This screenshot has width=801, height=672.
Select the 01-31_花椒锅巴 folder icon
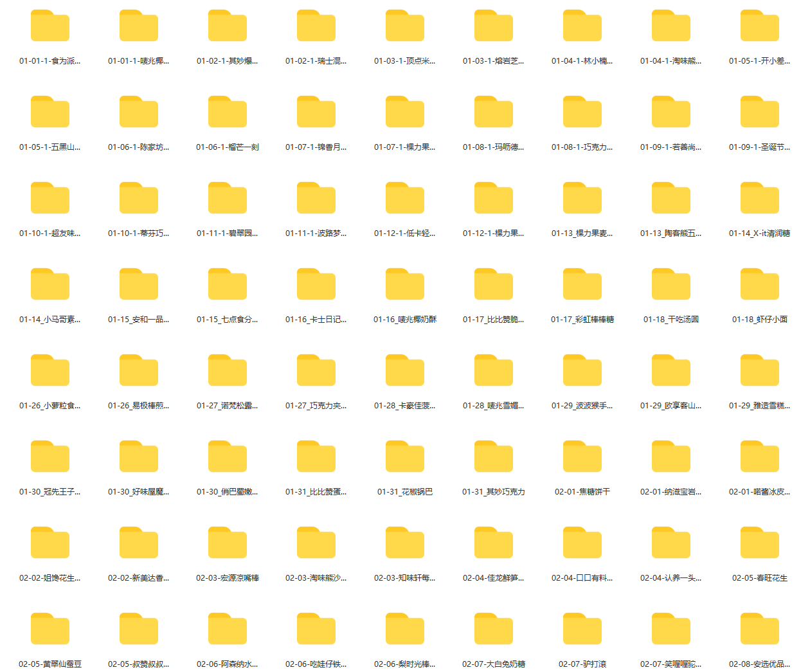tap(405, 457)
